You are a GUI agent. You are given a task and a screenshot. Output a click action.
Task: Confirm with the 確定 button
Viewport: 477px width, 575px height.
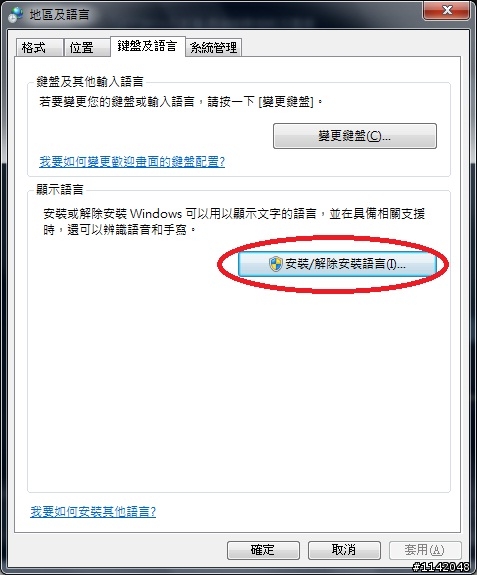point(263,550)
